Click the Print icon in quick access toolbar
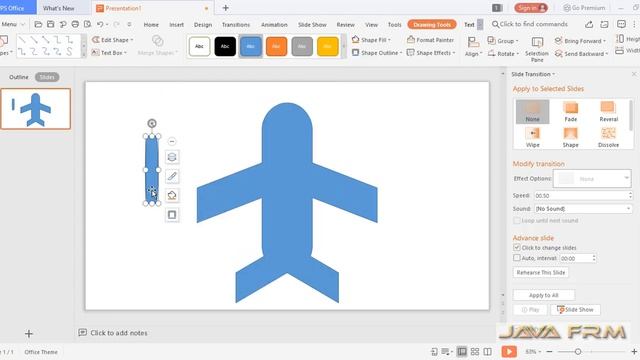This screenshot has height=360, width=640. (x=75, y=24)
